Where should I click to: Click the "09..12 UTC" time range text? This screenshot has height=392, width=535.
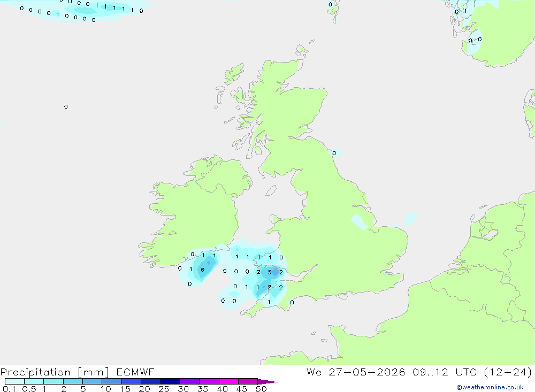[445, 372]
